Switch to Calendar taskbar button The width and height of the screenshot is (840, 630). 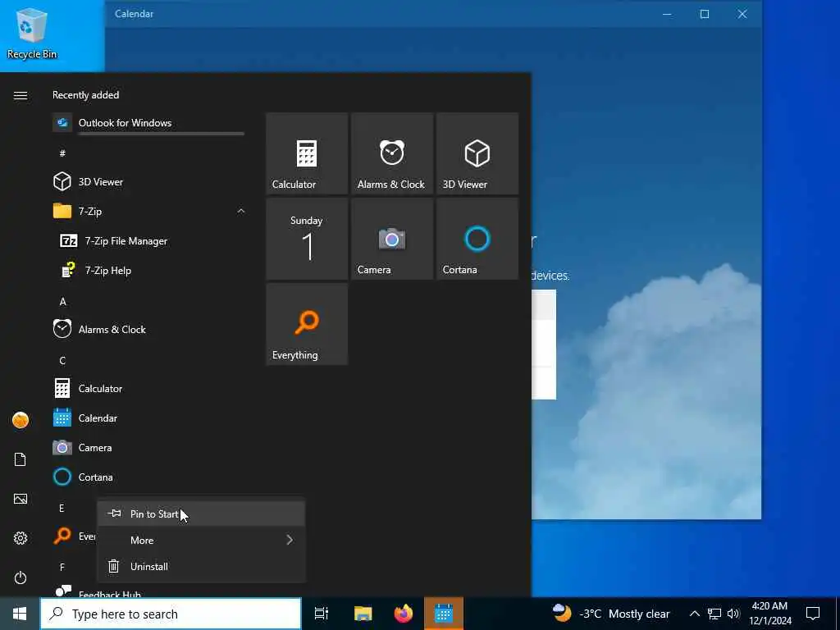[444, 614]
